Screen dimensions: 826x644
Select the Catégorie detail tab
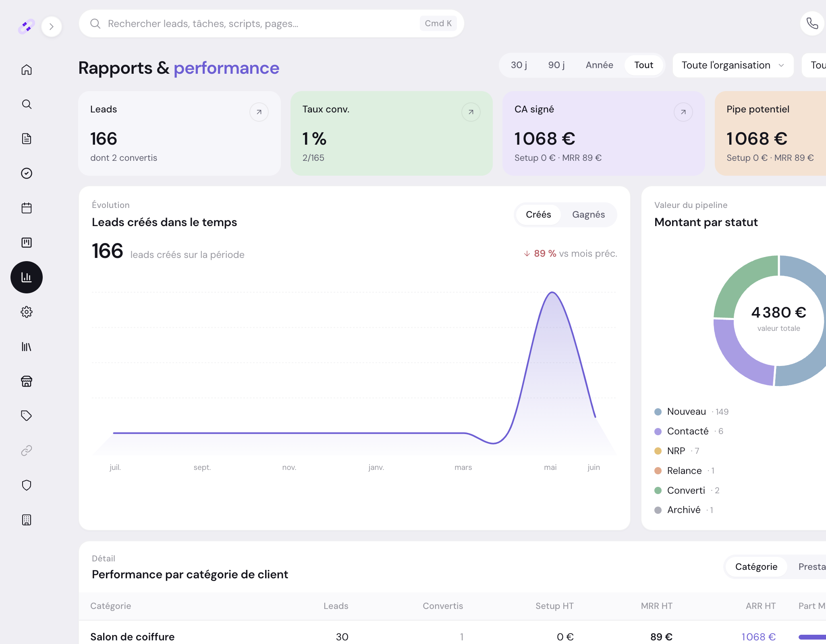[756, 567]
